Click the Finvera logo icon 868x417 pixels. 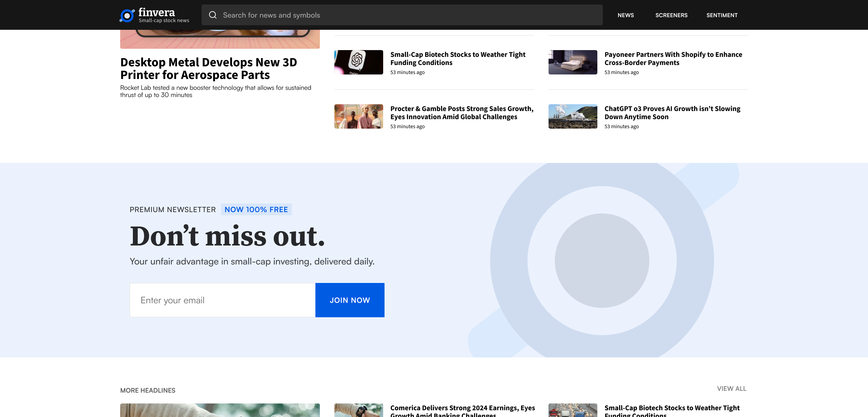coord(127,16)
